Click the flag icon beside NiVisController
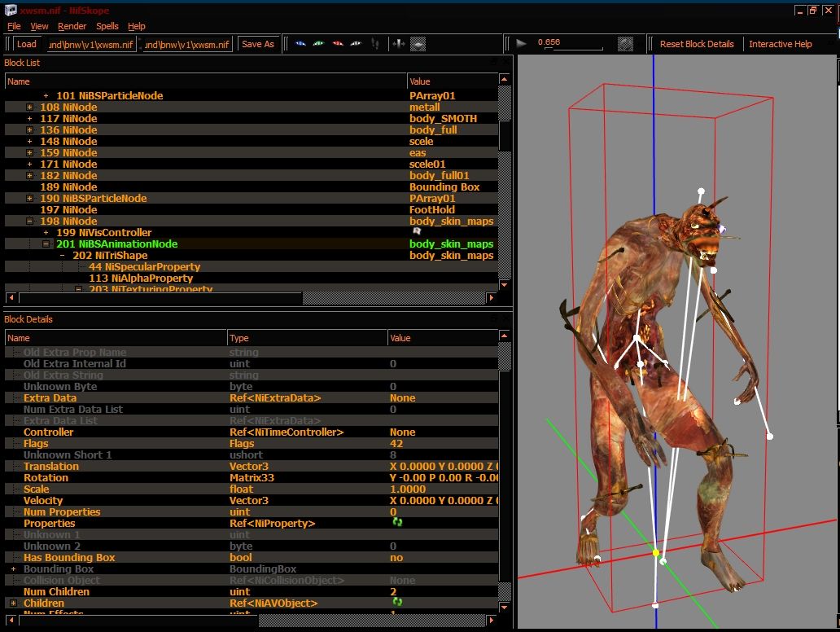Viewport: 840px width, 632px height. coord(417,231)
